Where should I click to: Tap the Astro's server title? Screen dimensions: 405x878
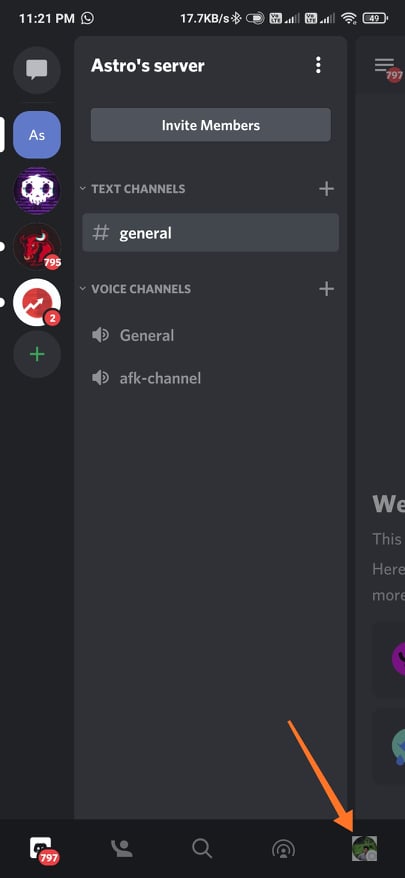[x=147, y=66]
